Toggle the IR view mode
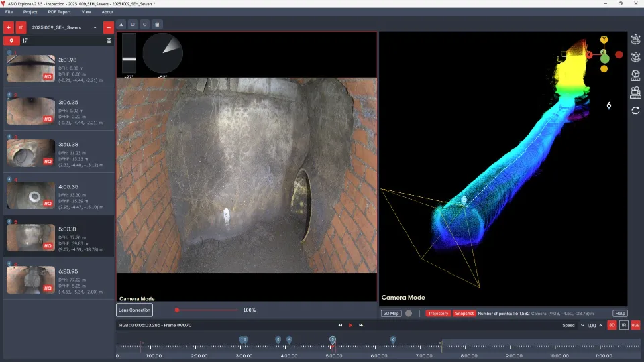The height and width of the screenshot is (362, 644). coord(623,325)
